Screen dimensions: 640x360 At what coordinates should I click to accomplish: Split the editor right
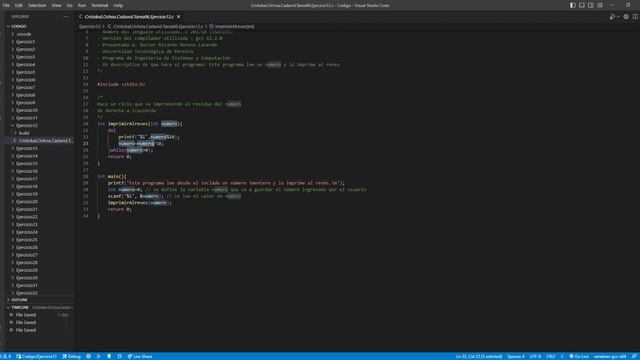click(x=635, y=17)
